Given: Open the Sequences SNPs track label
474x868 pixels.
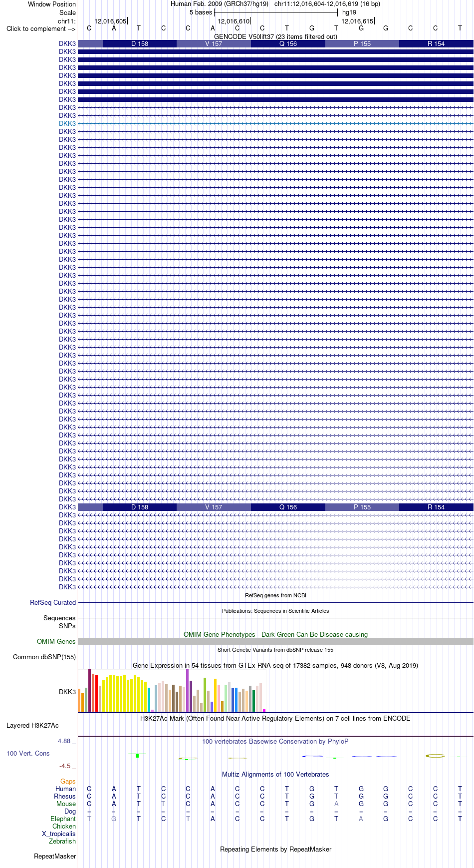Looking at the screenshot, I should tap(59, 622).
